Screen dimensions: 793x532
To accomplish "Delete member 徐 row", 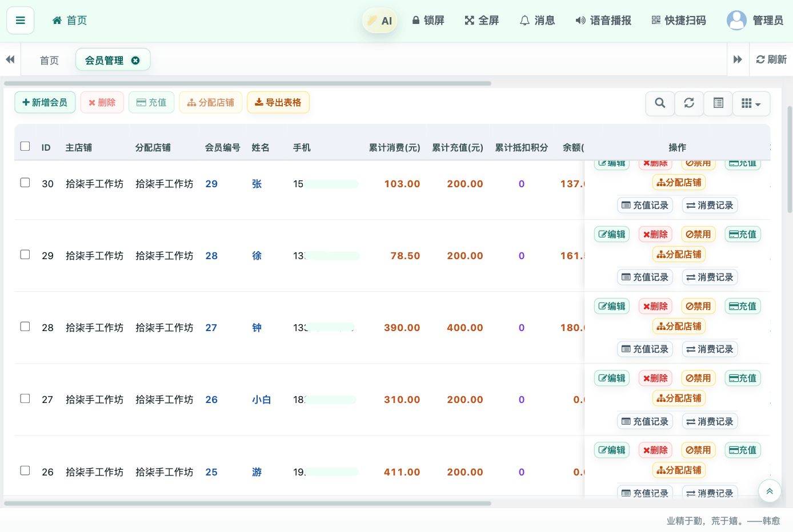I will (x=655, y=234).
